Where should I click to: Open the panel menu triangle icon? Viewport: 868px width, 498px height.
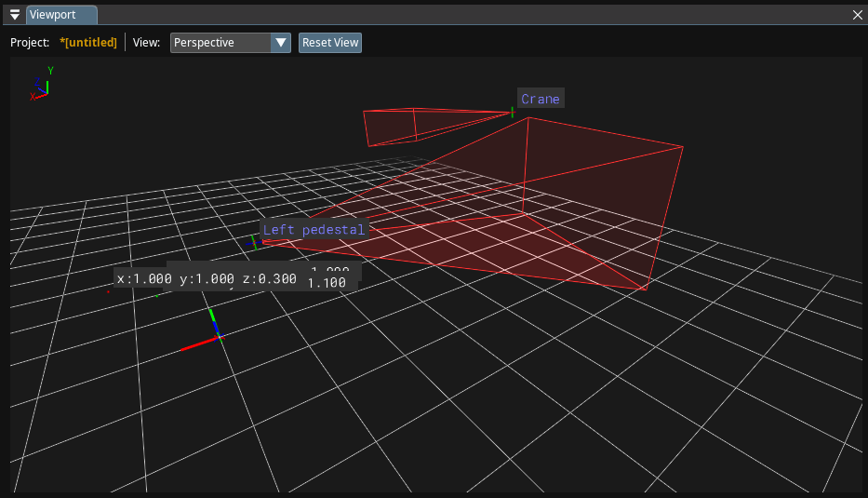15,14
